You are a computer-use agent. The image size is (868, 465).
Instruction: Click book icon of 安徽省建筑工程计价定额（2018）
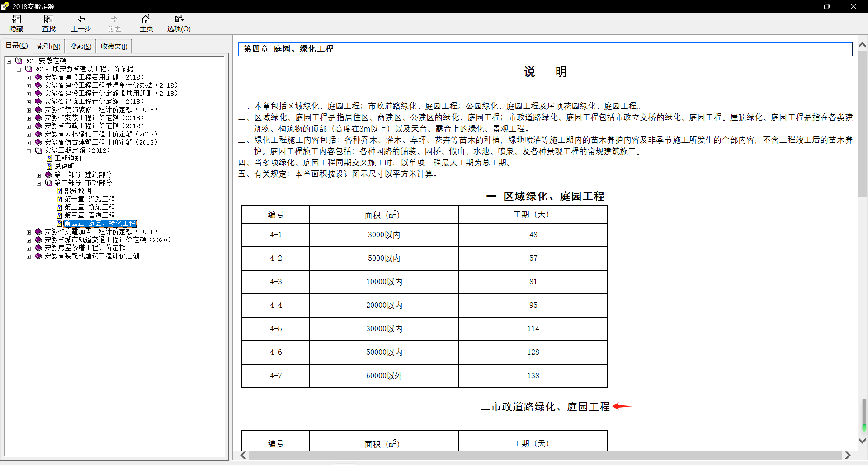click(38, 102)
